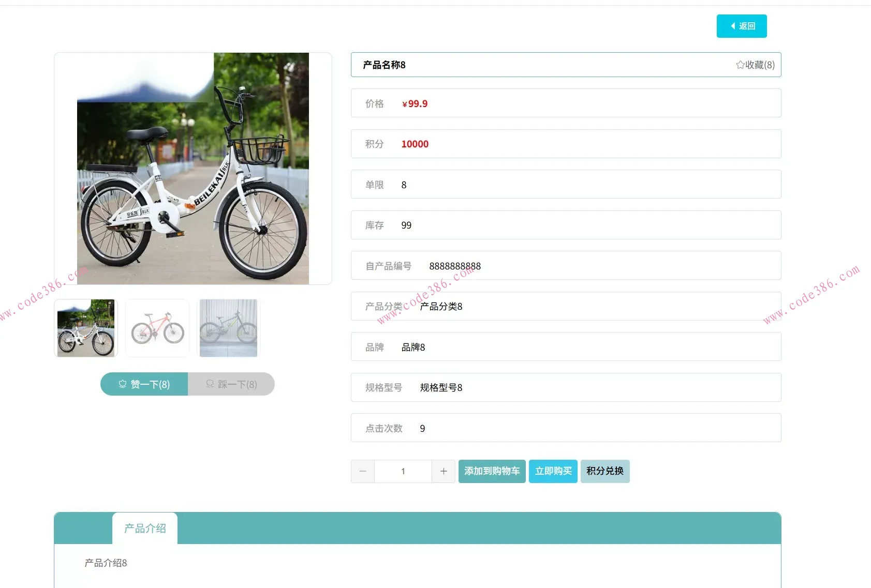
Task: Click the quantity input field
Action: [x=403, y=471]
